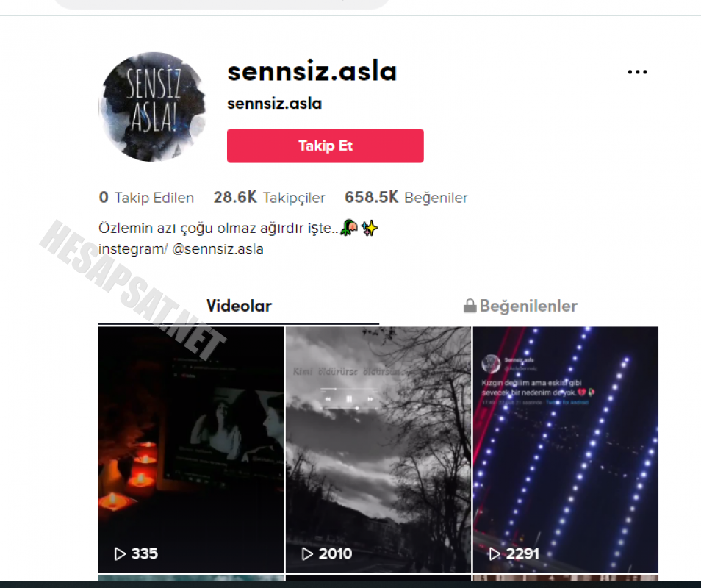This screenshot has width=701, height=588.
Task: Open the black-and-white cloudy sky video
Action: pos(378,449)
